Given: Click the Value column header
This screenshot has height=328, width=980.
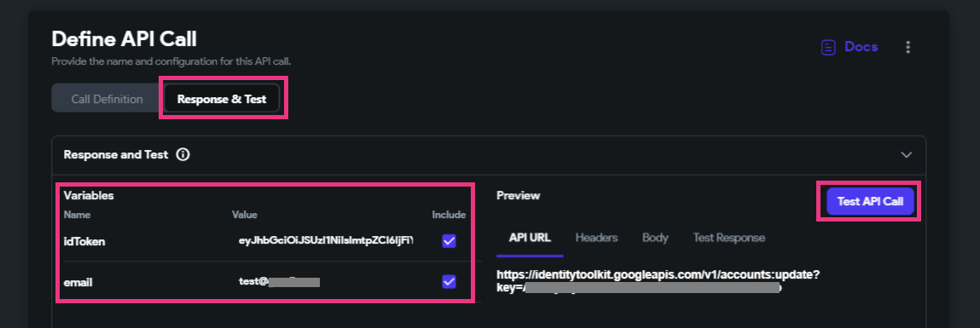Looking at the screenshot, I should coord(245,215).
